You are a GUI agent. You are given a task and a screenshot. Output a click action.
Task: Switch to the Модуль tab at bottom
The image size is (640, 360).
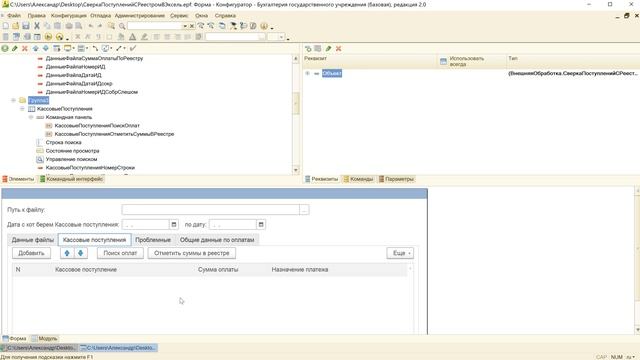(x=44, y=338)
